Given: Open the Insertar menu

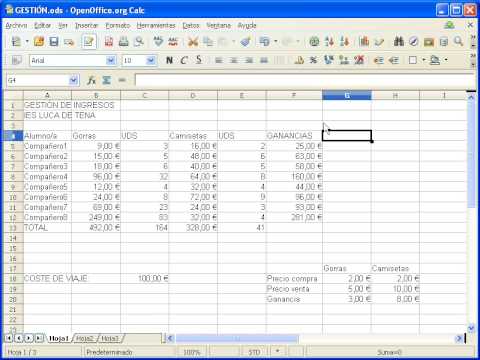Looking at the screenshot, I should pos(87,25).
